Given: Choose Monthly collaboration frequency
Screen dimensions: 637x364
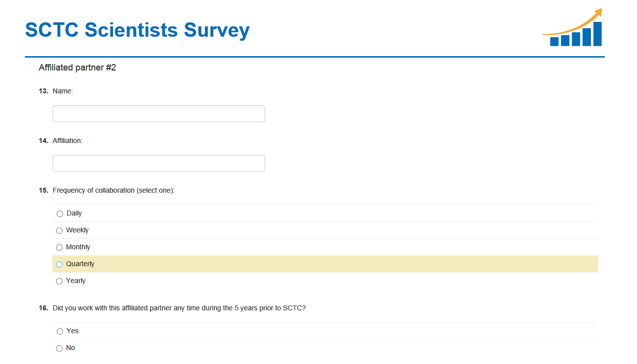Looking at the screenshot, I should pyautogui.click(x=60, y=247).
